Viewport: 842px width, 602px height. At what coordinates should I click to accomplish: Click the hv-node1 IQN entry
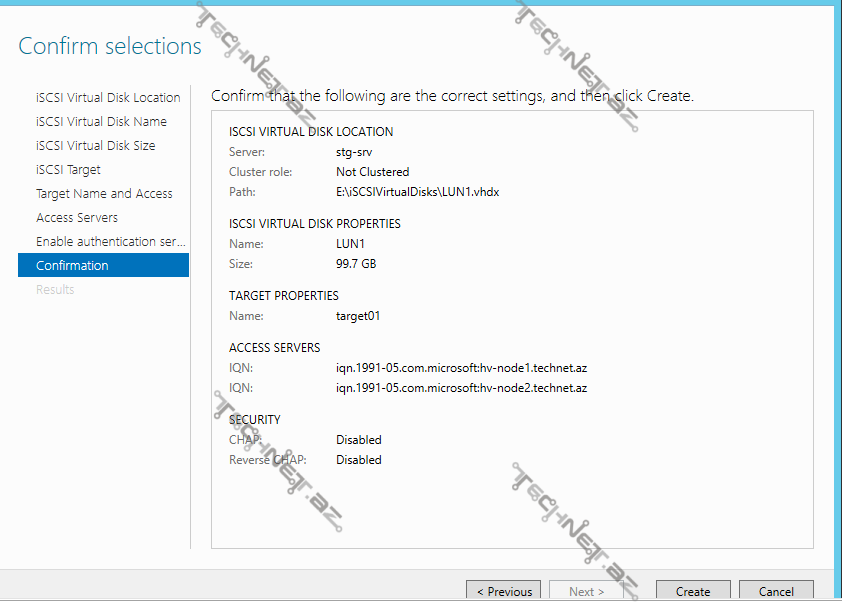[461, 367]
